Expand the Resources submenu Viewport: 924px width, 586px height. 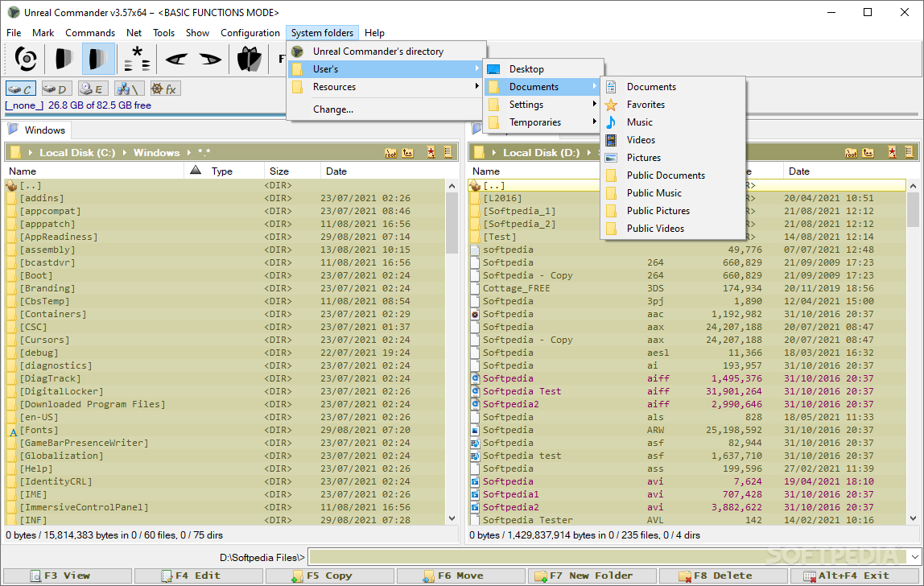coord(386,87)
